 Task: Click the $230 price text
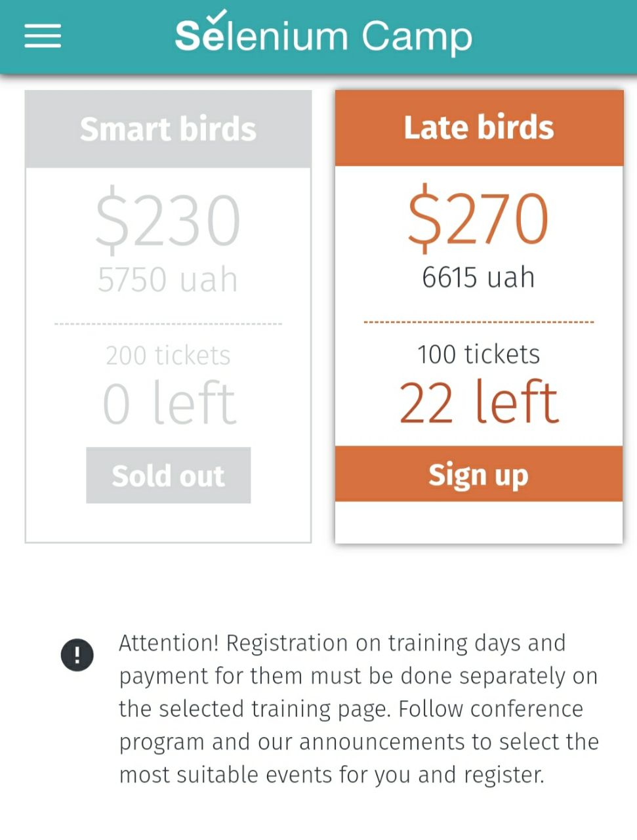(168, 220)
